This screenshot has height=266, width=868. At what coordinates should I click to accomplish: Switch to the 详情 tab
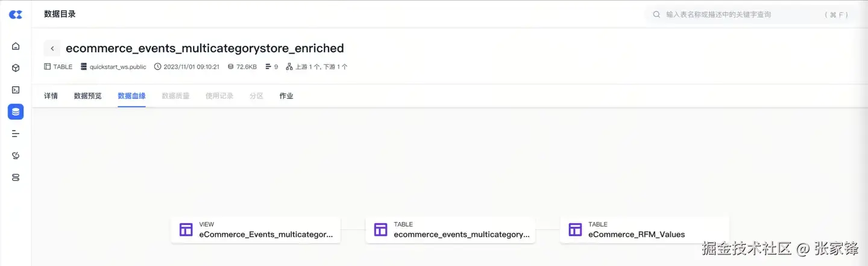point(51,96)
